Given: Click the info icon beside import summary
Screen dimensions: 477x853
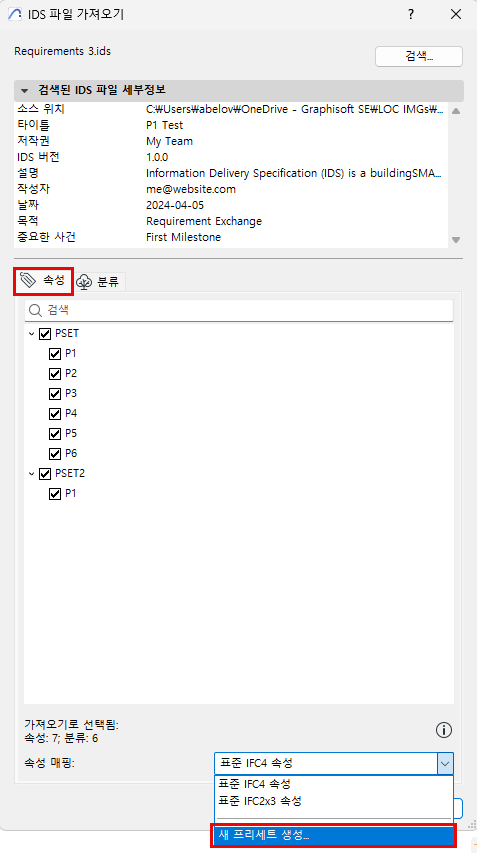Looking at the screenshot, I should [444, 730].
